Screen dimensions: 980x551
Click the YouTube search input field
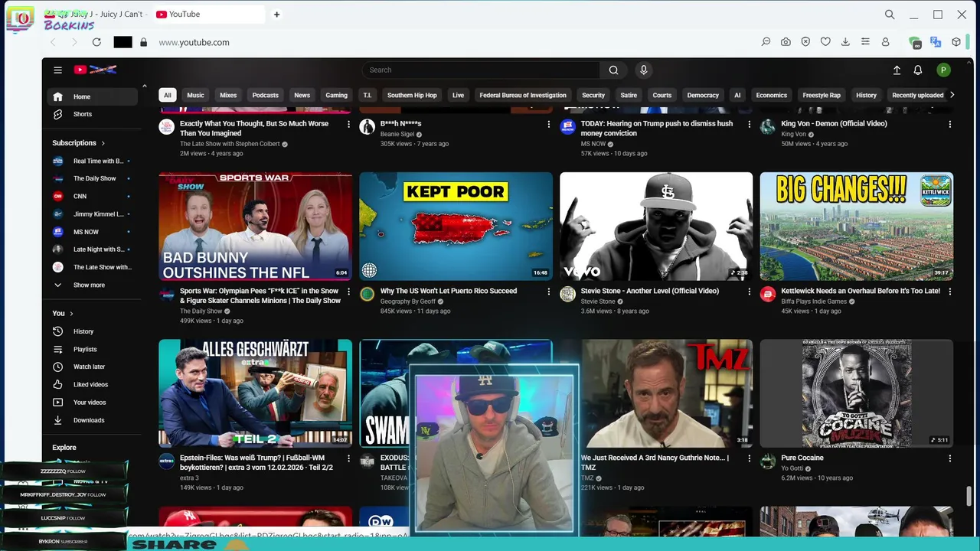tap(481, 70)
